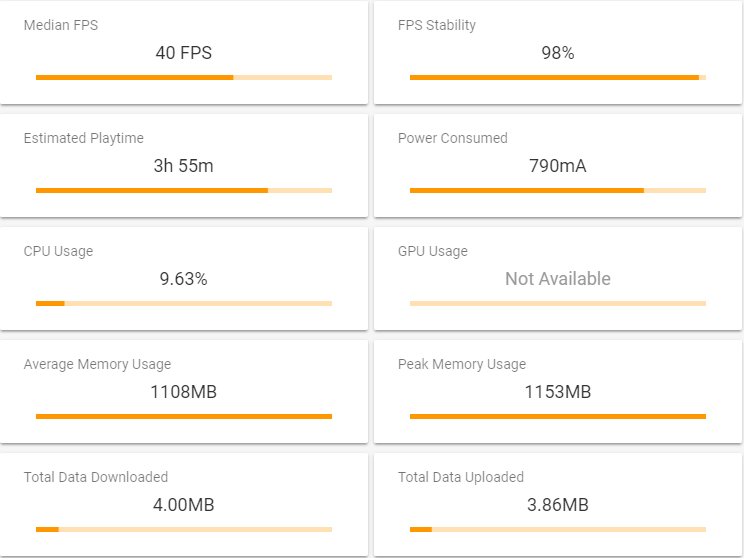Select the 4.00MB downloaded value
Screen dimensions: 744x558
click(184, 504)
